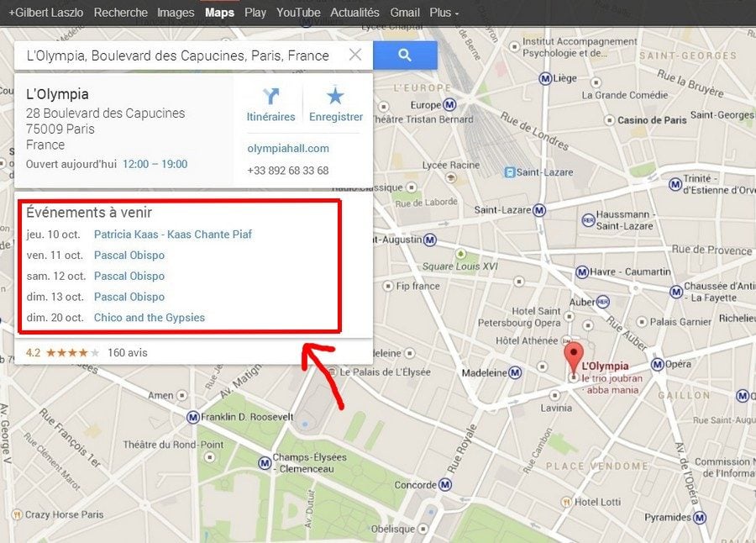The width and height of the screenshot is (756, 543).
Task: Click the Franklin D. Roosevelt metro icon
Action: (x=193, y=417)
